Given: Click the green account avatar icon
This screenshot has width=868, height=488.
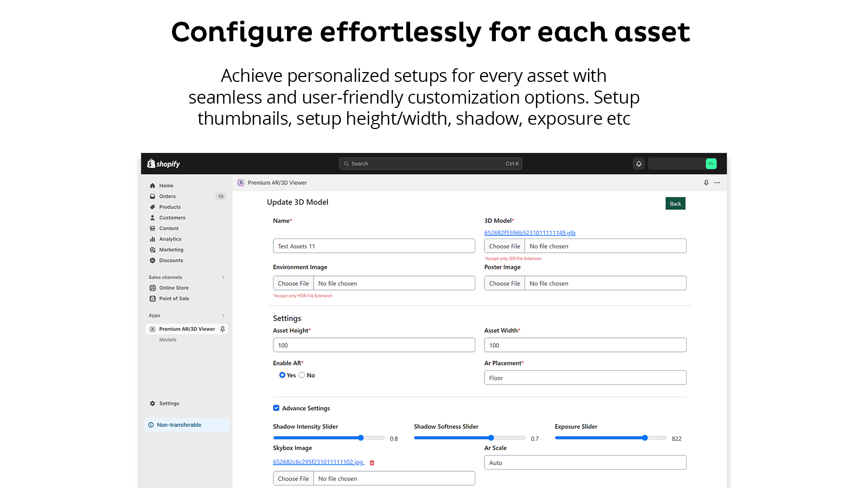Looking at the screenshot, I should click(711, 164).
